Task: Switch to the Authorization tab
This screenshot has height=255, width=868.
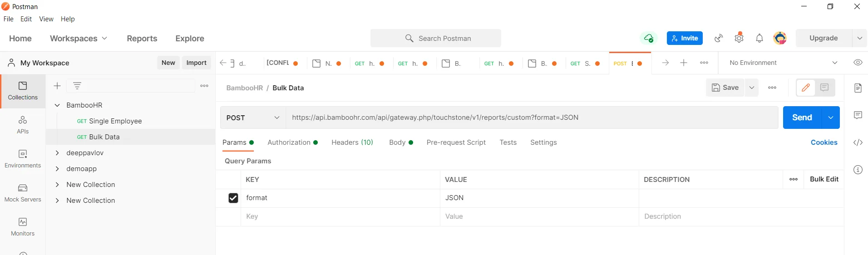Action: point(292,142)
